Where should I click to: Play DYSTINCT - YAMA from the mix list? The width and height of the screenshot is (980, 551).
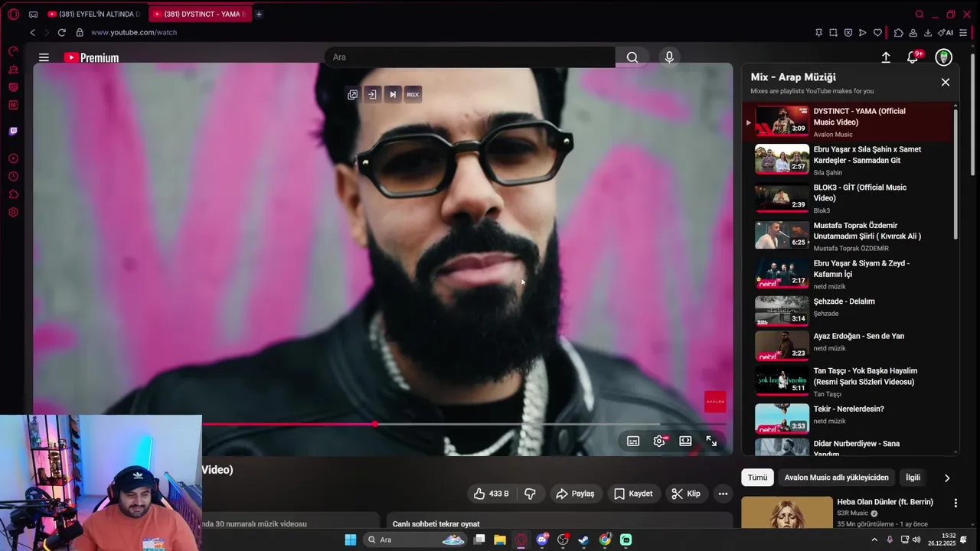[x=848, y=122]
